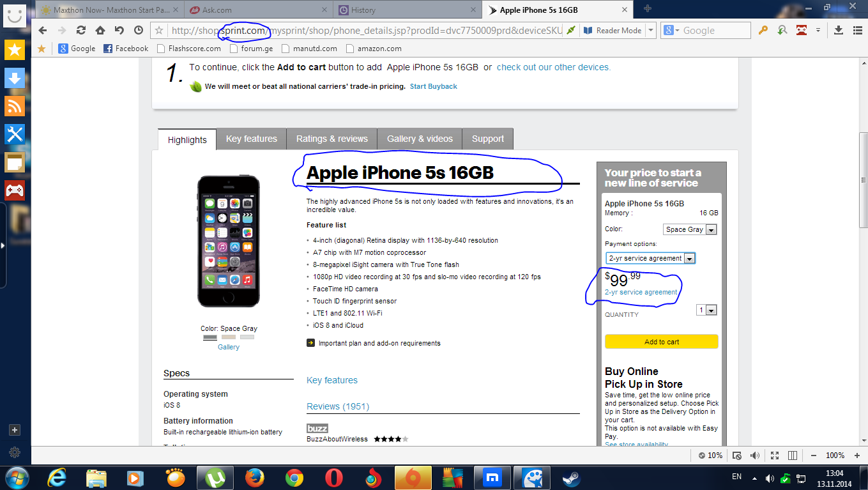Open Steam from the taskbar
This screenshot has width=868, height=490.
(572, 477)
